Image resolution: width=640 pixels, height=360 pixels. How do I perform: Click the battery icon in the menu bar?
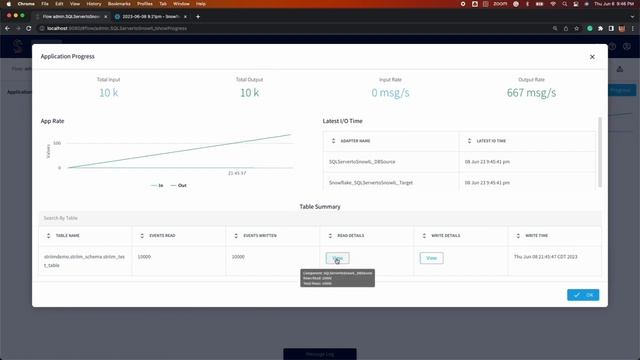coord(539,4)
